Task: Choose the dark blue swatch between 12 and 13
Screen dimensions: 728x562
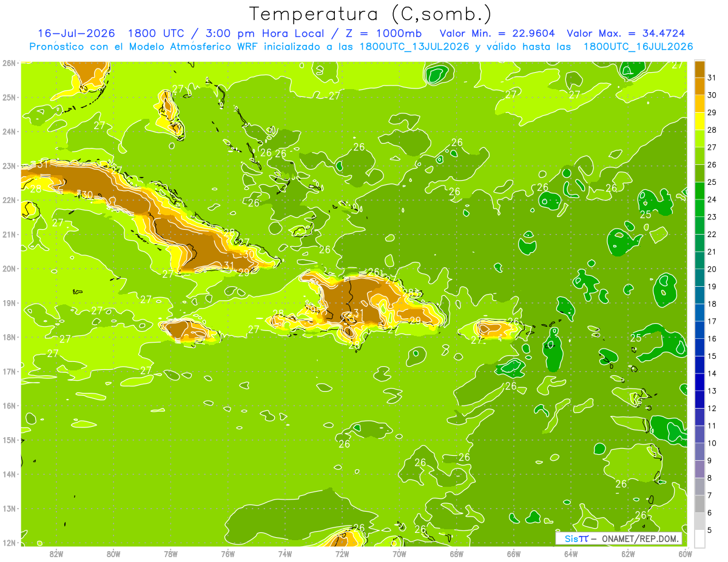Action: coord(699,400)
